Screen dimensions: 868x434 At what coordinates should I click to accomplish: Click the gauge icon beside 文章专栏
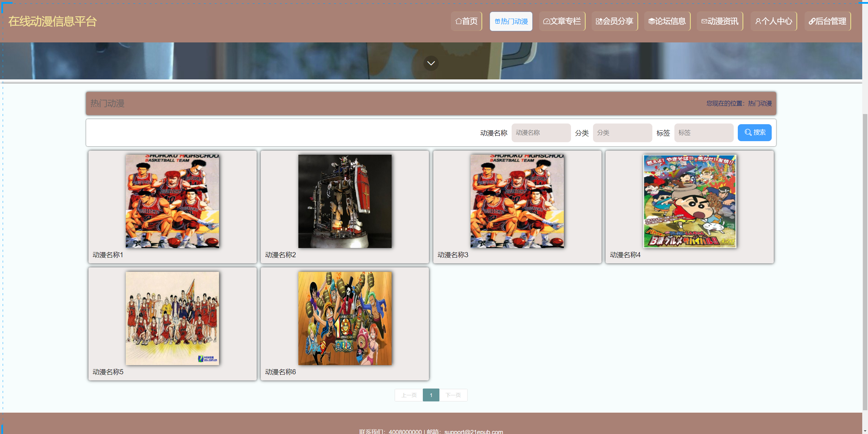click(x=546, y=21)
